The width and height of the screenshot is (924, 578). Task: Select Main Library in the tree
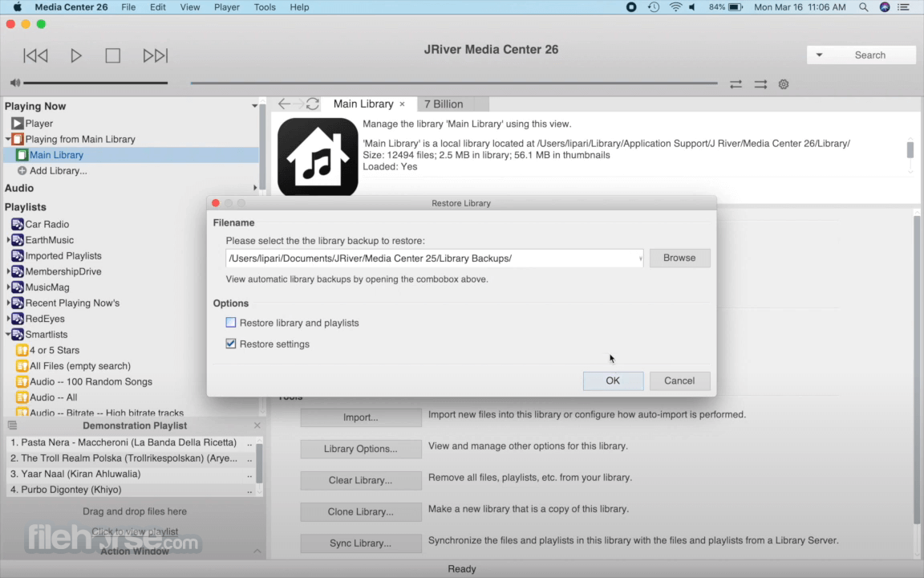coord(56,155)
